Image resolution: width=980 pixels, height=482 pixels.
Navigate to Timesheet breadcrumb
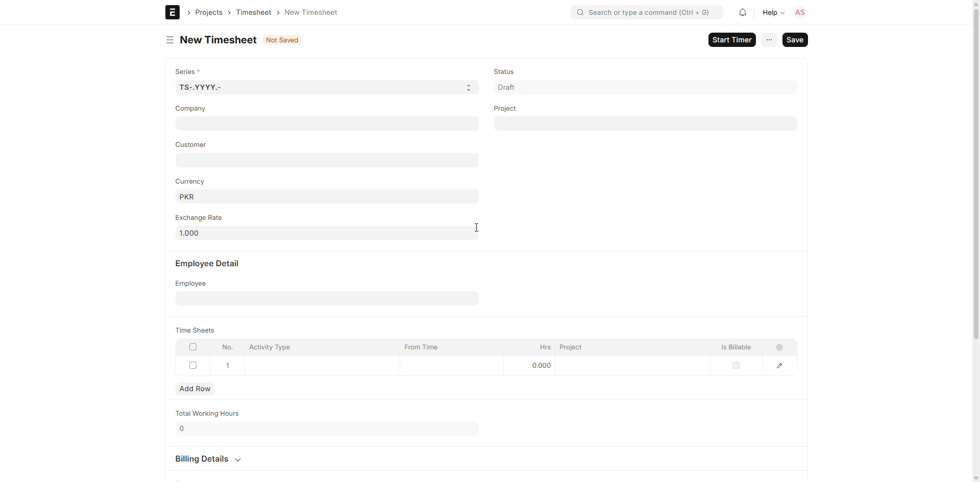pos(253,12)
